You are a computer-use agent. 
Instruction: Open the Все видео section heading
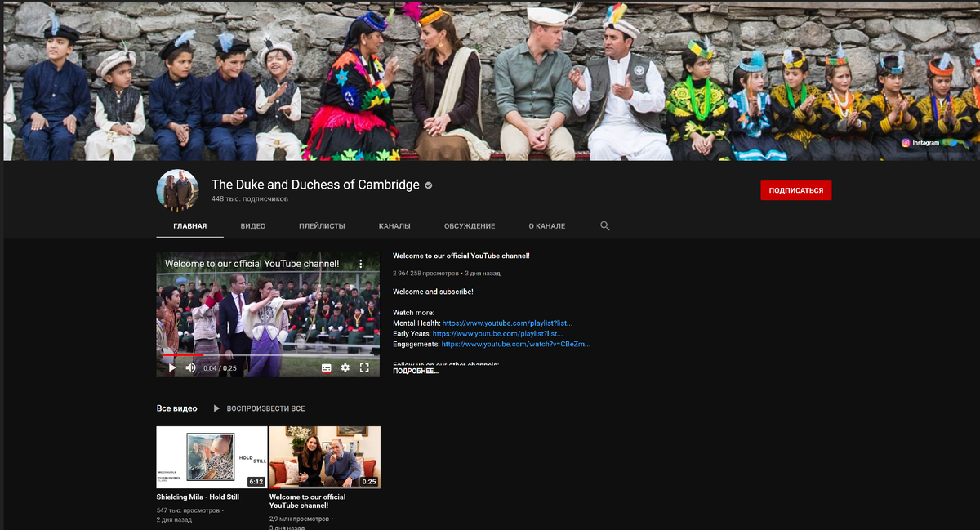point(177,408)
